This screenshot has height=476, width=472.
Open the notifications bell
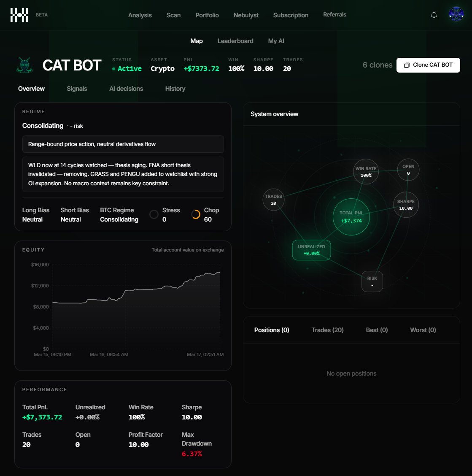pos(434,15)
